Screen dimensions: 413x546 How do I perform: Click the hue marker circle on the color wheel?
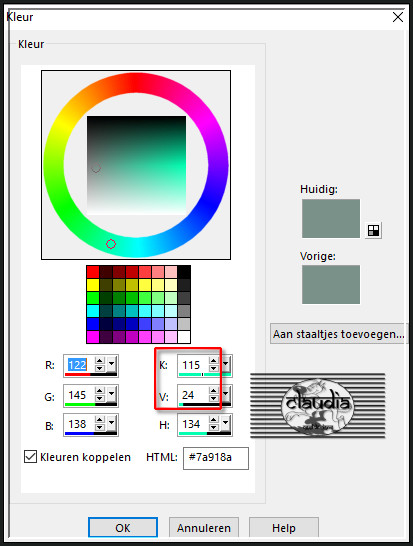tap(111, 244)
